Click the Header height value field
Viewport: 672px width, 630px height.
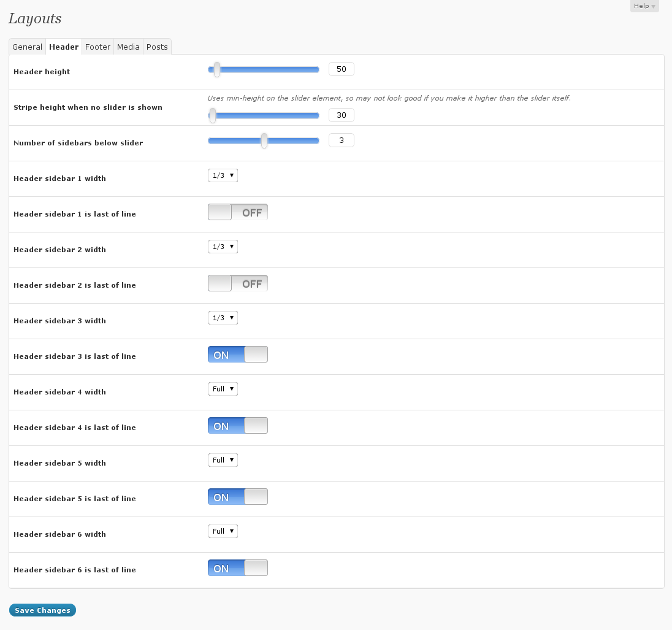pos(342,69)
